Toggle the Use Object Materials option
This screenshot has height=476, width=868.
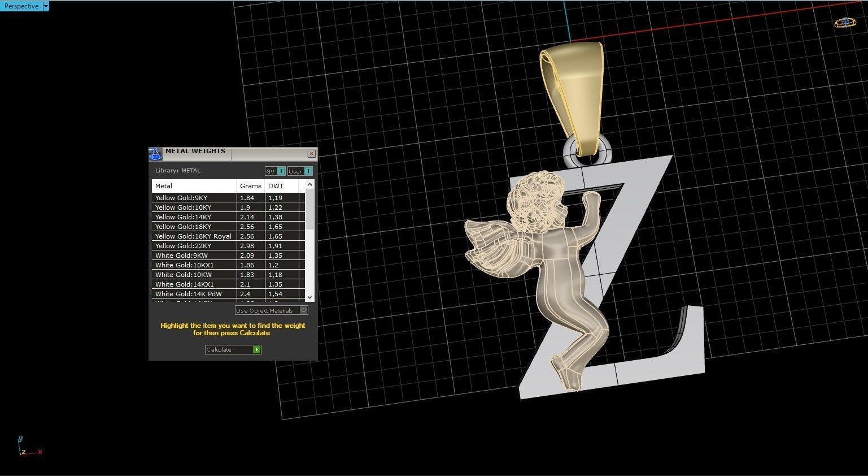pyautogui.click(x=303, y=310)
